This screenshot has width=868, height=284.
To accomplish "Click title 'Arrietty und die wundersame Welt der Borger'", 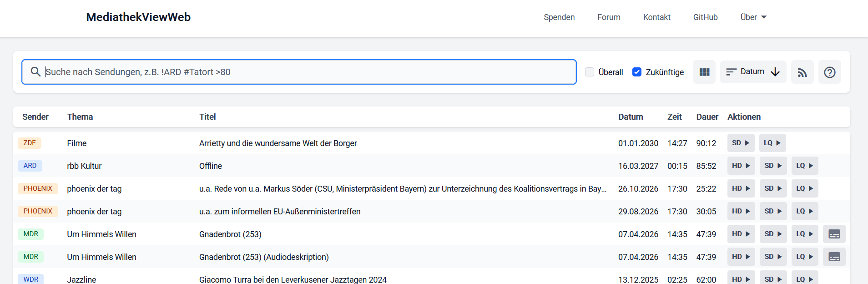I will coord(278,143).
